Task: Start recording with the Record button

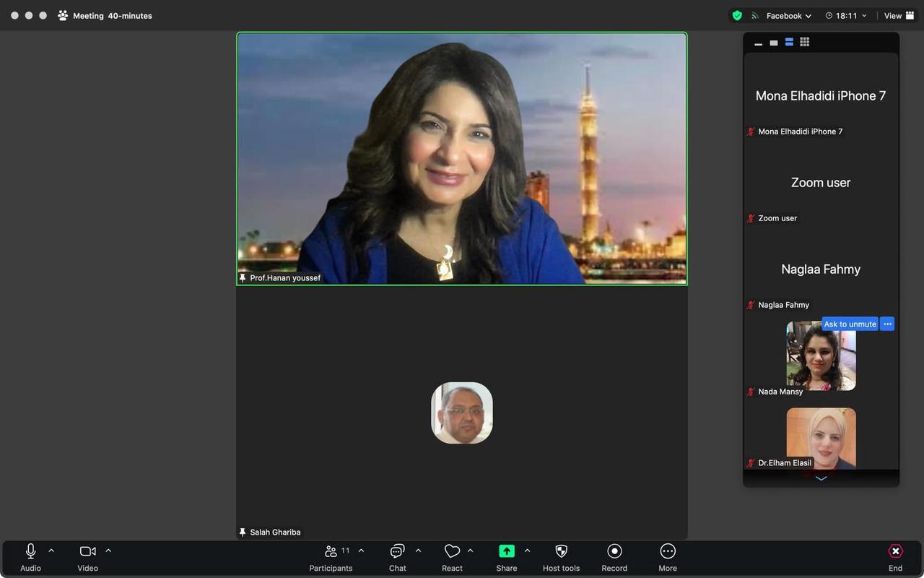Action: click(x=614, y=552)
